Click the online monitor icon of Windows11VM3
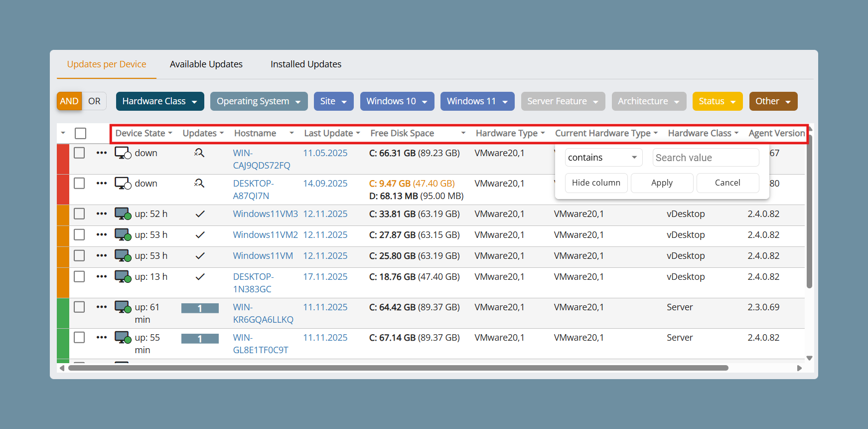 tap(123, 214)
